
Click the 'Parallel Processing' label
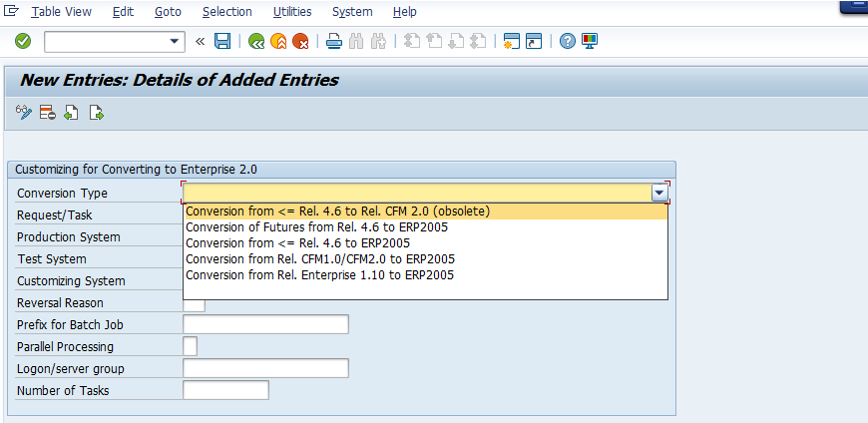(65, 346)
